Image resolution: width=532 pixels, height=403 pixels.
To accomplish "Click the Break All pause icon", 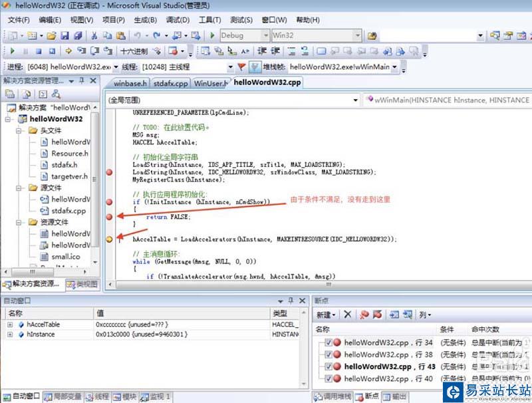I will [25, 51].
